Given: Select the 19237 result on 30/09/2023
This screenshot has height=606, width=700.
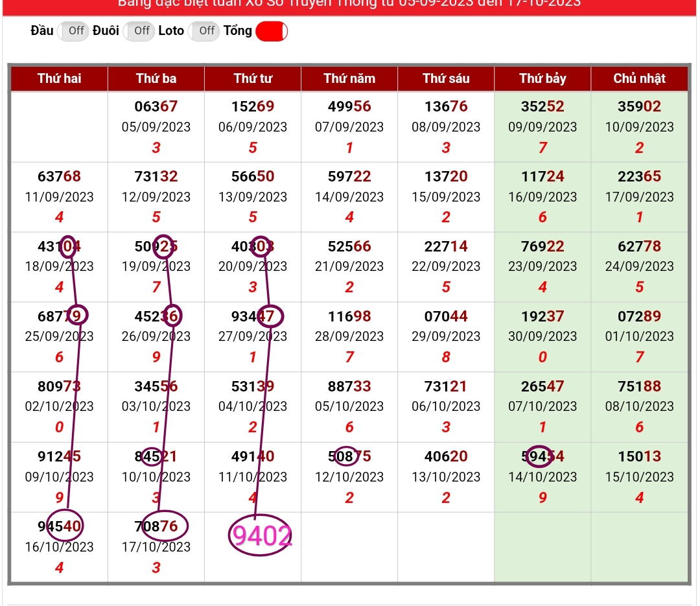Looking at the screenshot, I should [x=542, y=316].
